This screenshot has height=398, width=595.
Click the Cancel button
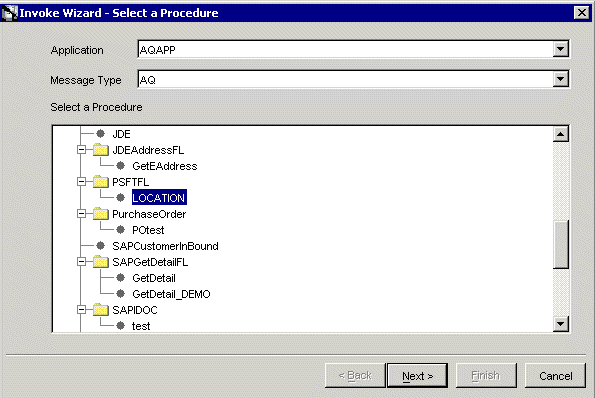click(x=556, y=376)
